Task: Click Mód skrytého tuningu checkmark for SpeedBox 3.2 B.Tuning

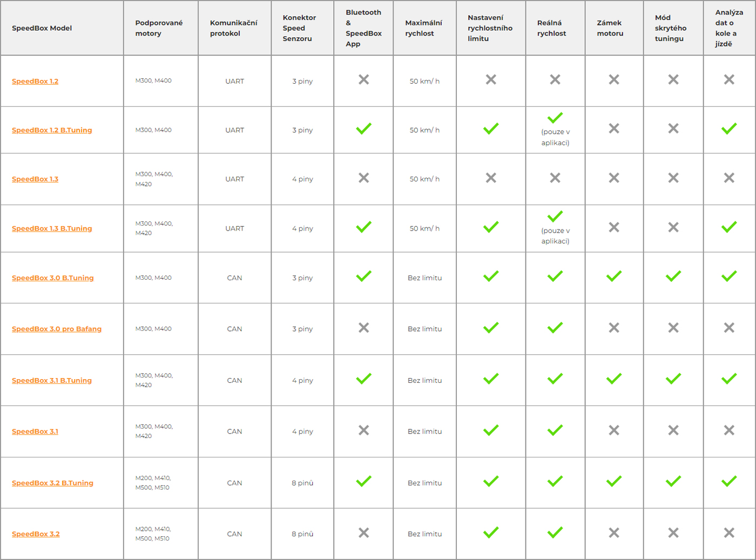Action: pyautogui.click(x=673, y=481)
